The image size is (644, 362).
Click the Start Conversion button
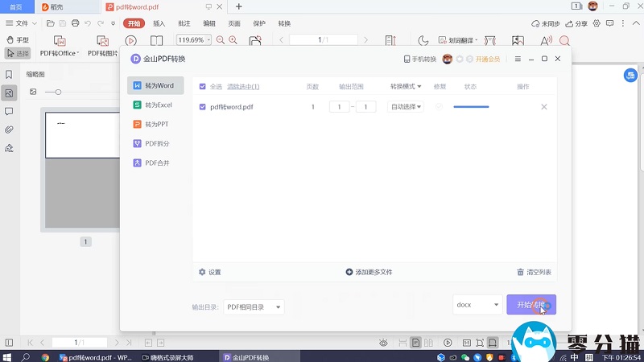click(x=531, y=305)
